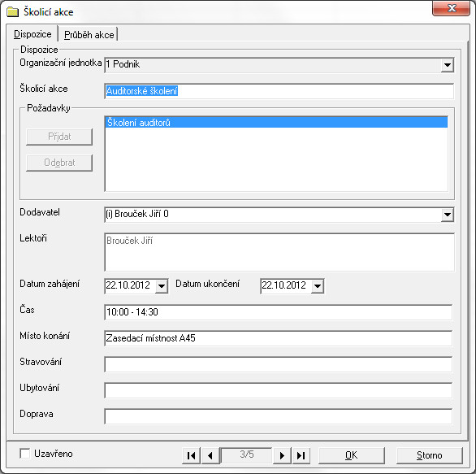This screenshot has width=476, height=474.
Task: Go to the next record
Action: (x=282, y=455)
